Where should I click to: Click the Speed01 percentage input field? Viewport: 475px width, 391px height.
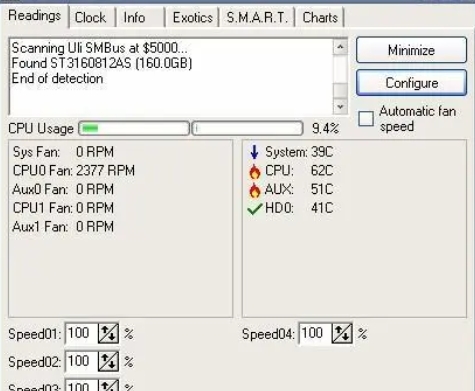[x=82, y=333]
